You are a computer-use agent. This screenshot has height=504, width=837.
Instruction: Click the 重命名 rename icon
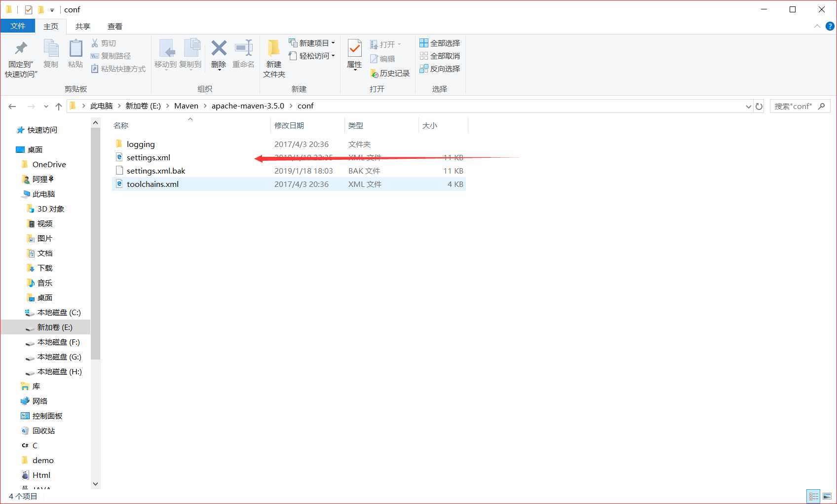pos(244,48)
